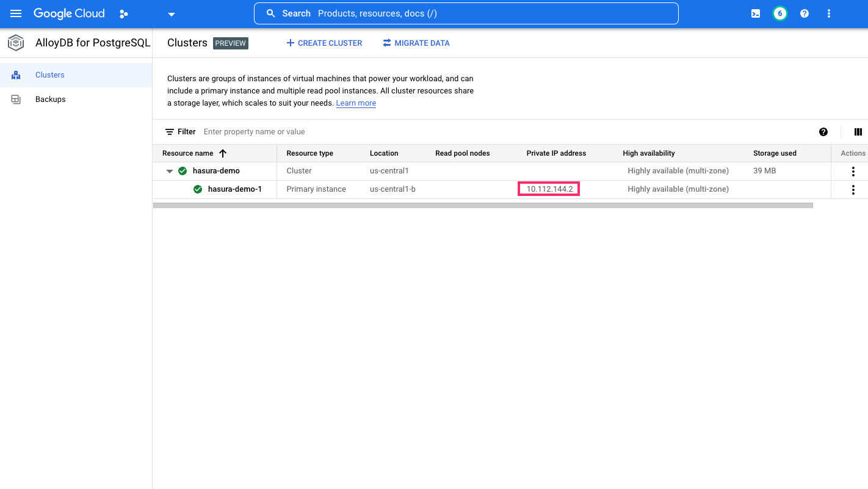Click the AlloyDB for PostgreSQL logo icon
This screenshot has width=868, height=489.
[x=15, y=43]
